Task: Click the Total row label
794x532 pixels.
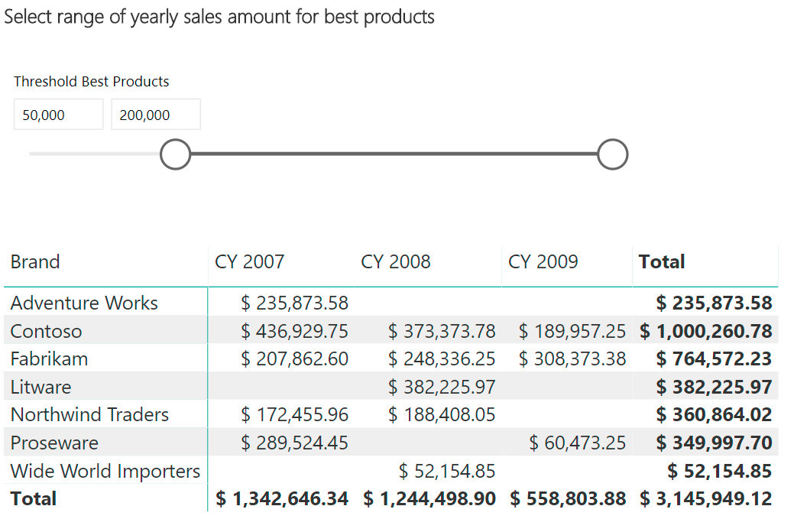Action: 34,499
